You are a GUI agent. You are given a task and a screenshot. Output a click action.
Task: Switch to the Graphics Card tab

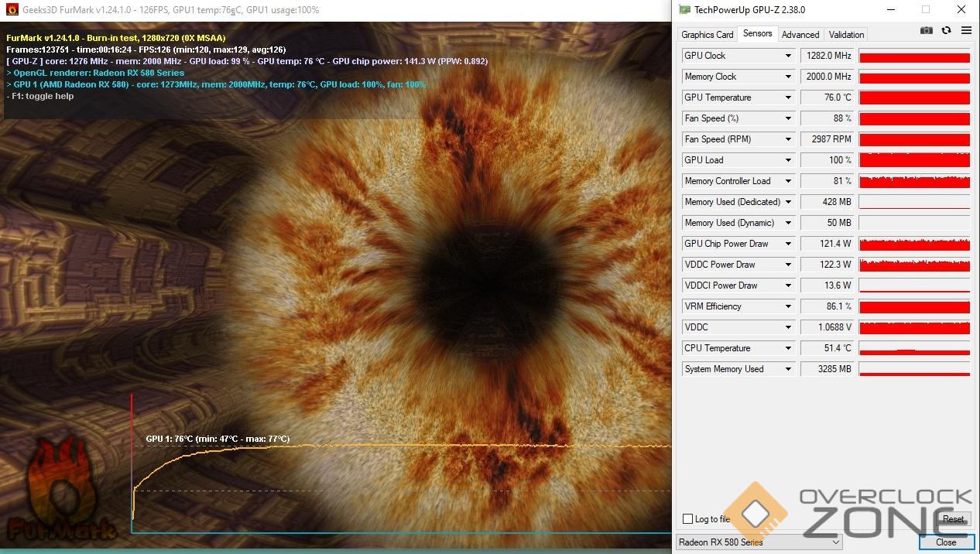[707, 35]
